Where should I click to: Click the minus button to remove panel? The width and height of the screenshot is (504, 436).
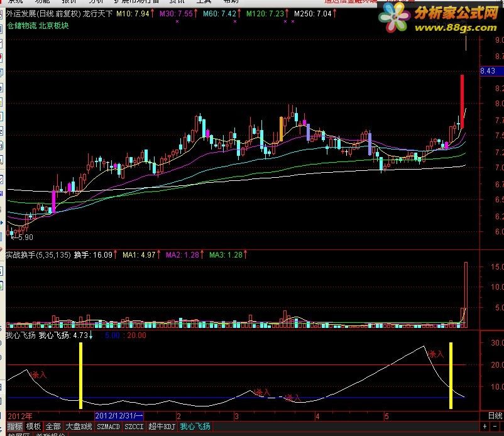[x=495, y=427]
